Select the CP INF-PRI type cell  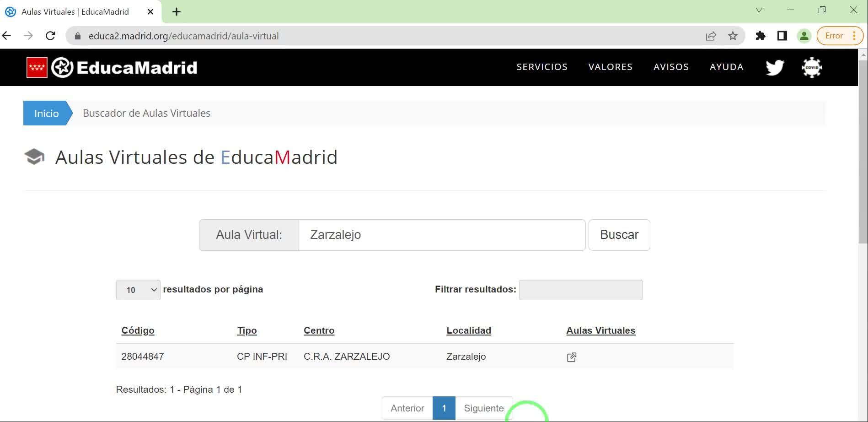(x=262, y=357)
